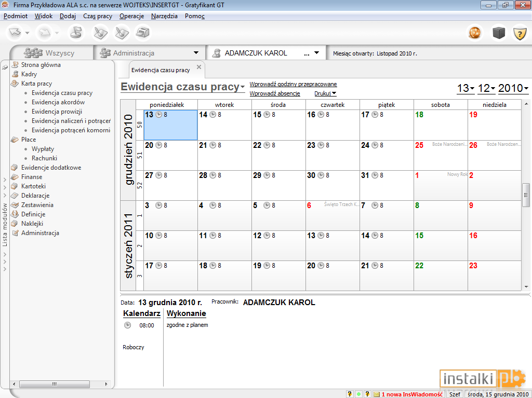Click the Deklaracje module icon
This screenshot has height=398, width=532.
pyautogui.click(x=15, y=196)
